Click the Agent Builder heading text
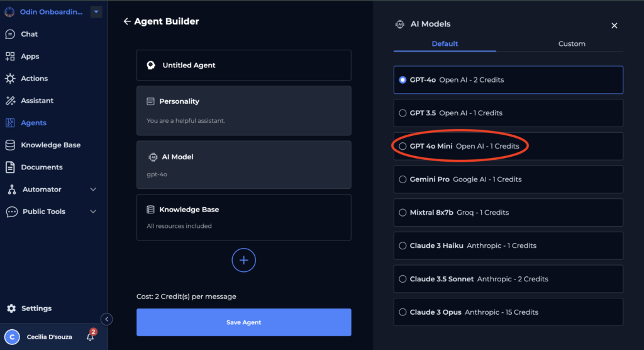 pyautogui.click(x=166, y=21)
